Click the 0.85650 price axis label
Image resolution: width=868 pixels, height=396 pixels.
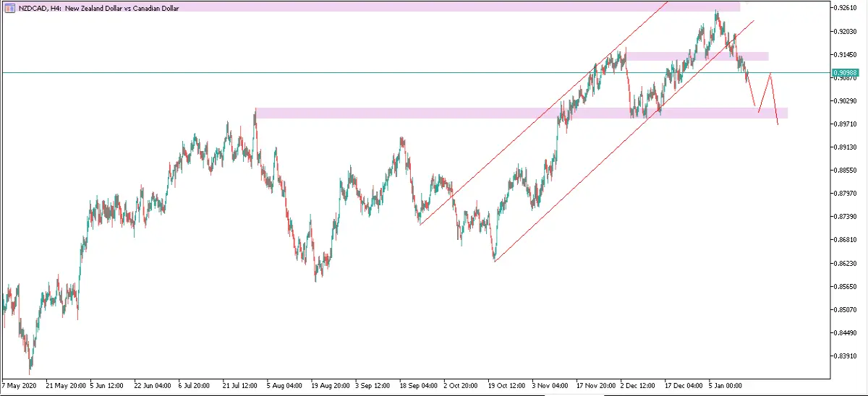pyautogui.click(x=845, y=286)
